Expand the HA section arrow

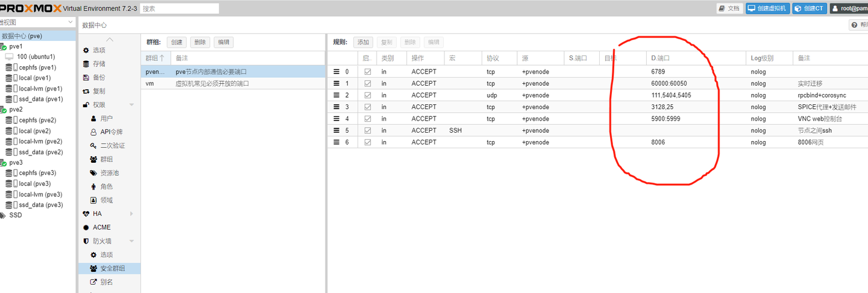[131, 214]
